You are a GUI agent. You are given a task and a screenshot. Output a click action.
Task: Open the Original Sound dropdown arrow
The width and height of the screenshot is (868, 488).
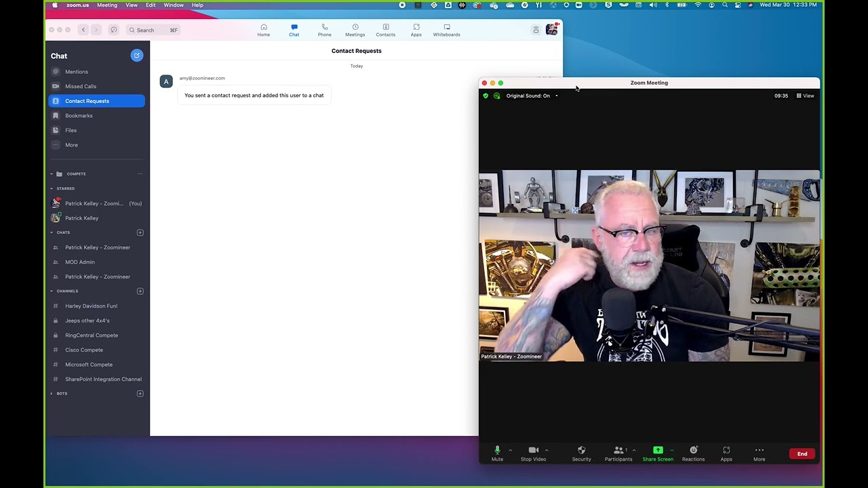(557, 96)
